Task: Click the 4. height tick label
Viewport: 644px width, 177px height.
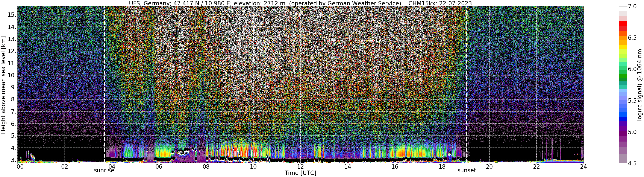Action: (13, 148)
